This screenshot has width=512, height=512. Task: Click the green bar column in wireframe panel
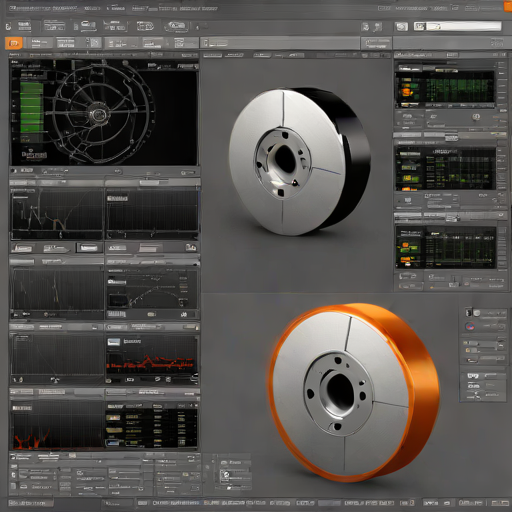32,107
